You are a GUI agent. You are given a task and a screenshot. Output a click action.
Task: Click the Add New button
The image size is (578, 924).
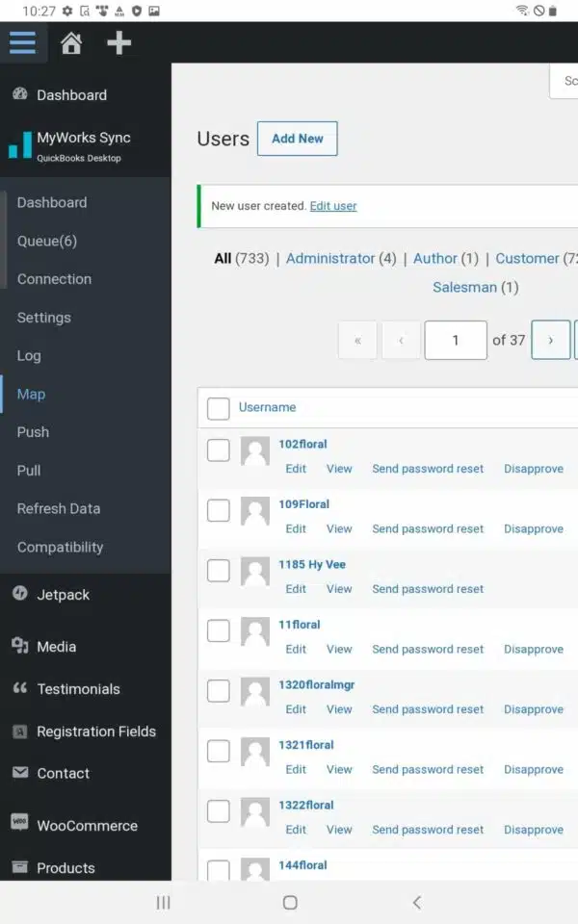tap(298, 139)
